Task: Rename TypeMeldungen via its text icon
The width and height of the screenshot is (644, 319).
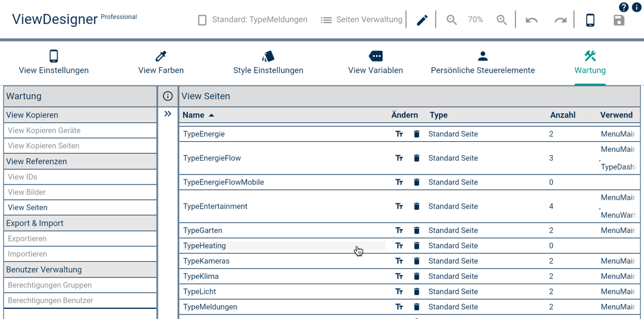Action: [399, 306]
